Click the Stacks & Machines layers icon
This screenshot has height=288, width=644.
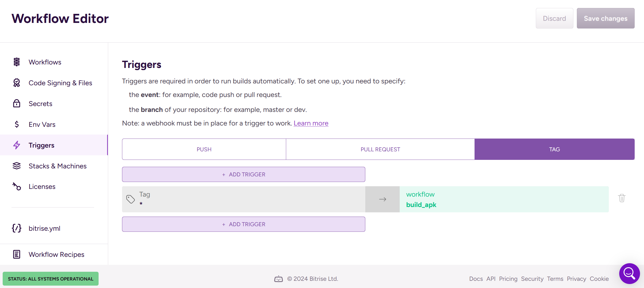point(17,166)
